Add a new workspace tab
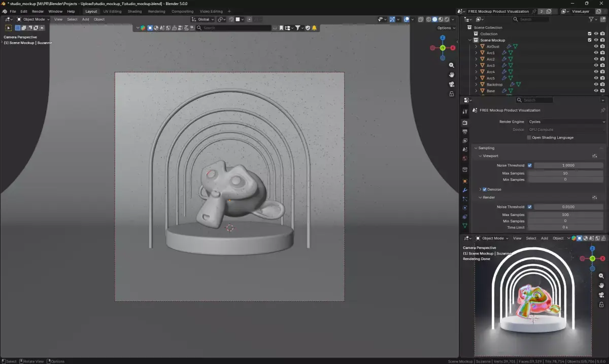Viewport: 609px width, 364px height. pyautogui.click(x=229, y=11)
